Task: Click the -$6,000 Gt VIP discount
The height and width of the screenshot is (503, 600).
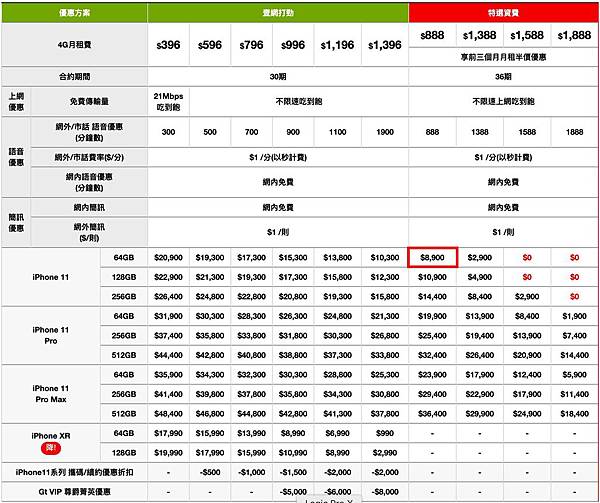Action: click(337, 492)
